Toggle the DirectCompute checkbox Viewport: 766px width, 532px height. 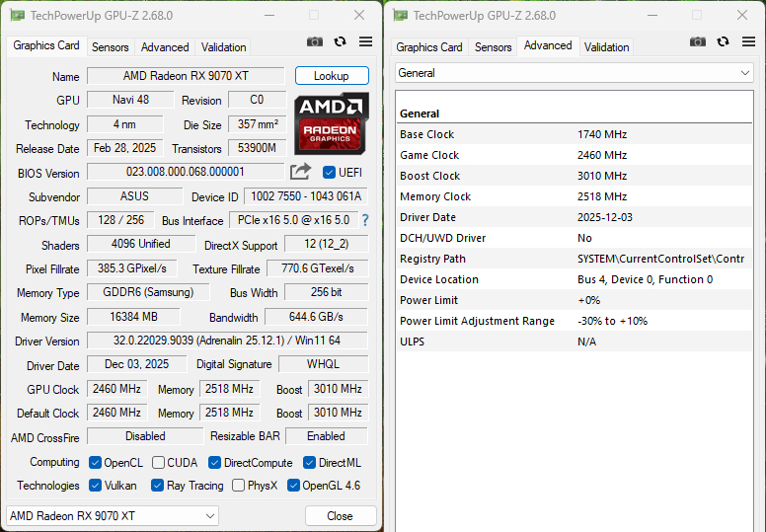pos(214,463)
